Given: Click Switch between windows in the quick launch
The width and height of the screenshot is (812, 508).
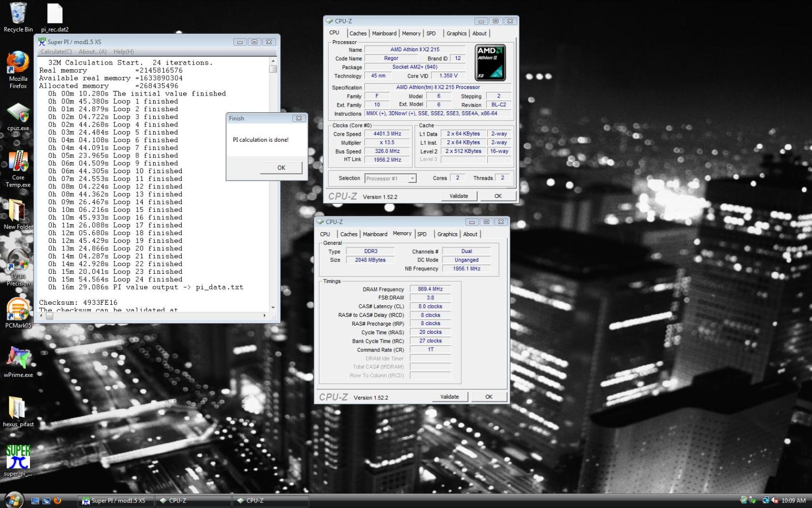Looking at the screenshot, I should click(46, 500).
